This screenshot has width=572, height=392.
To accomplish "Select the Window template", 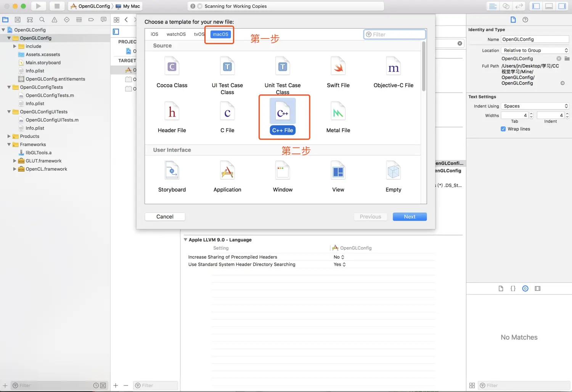I will point(283,177).
